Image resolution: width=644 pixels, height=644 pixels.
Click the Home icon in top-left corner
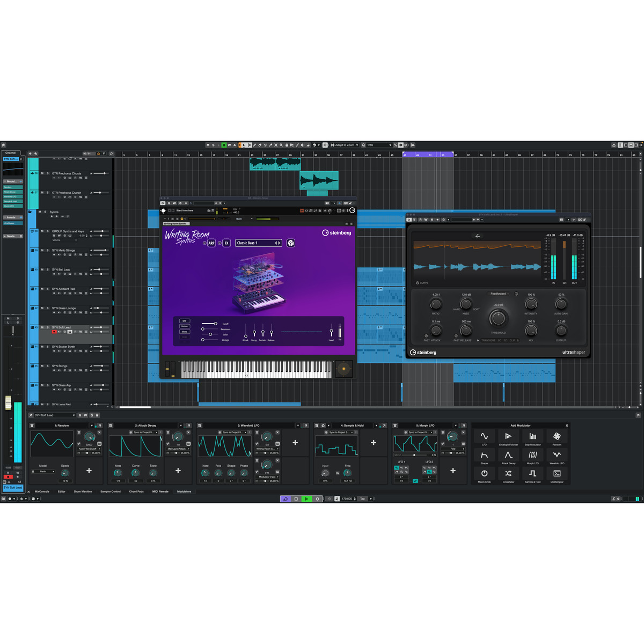coord(3,145)
